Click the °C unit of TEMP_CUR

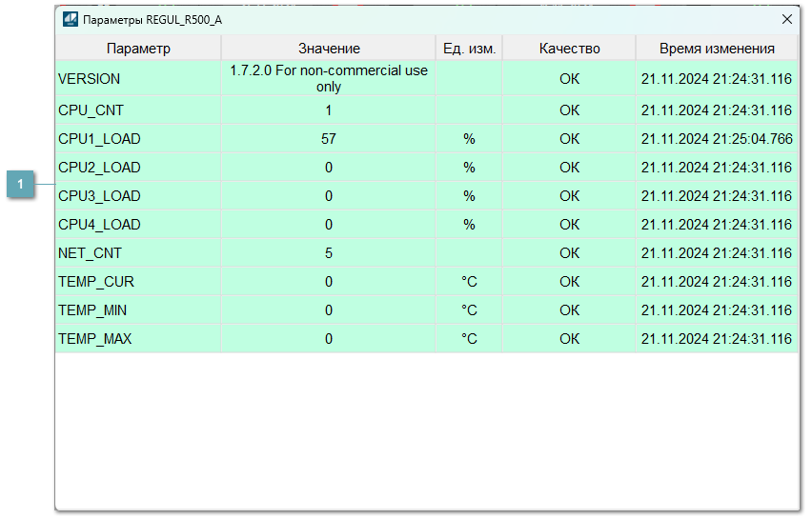pos(469,281)
